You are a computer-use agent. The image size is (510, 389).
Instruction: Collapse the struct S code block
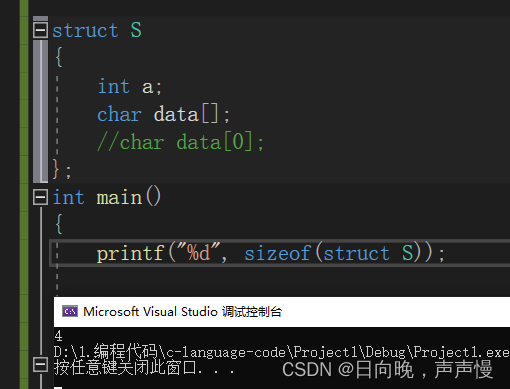point(40,30)
